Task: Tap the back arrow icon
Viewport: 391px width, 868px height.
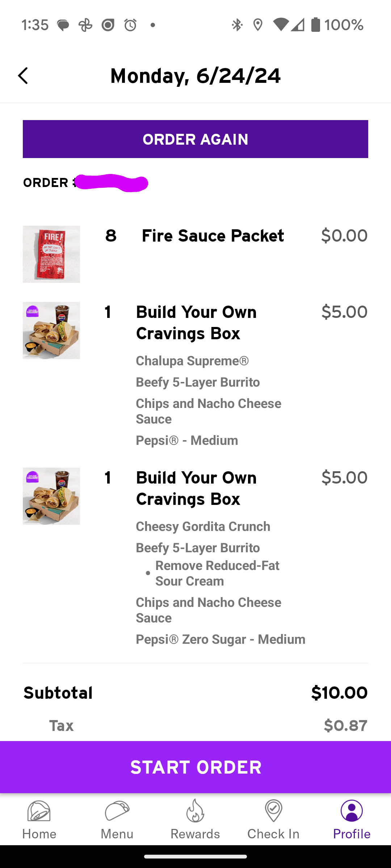Action: [23, 76]
